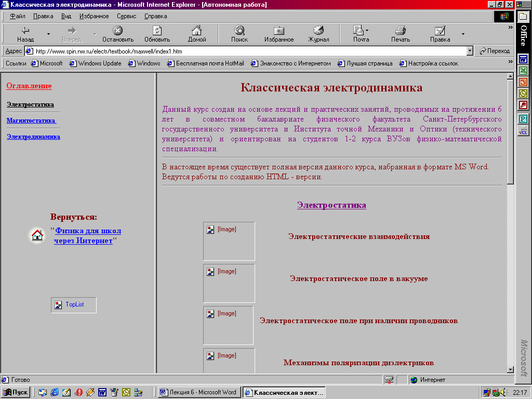
Task: Open the Сервис menu
Action: (x=127, y=16)
